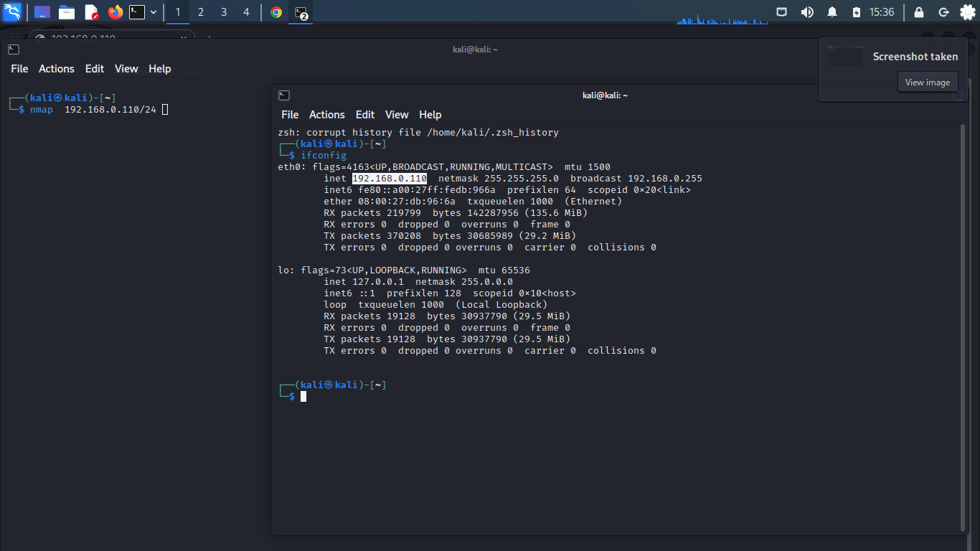Click the front terminal window's title icon
The height and width of the screenshot is (551, 980).
point(284,95)
